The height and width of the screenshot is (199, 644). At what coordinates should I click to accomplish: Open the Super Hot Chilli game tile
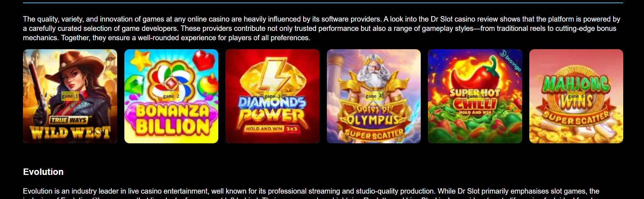[x=475, y=96]
